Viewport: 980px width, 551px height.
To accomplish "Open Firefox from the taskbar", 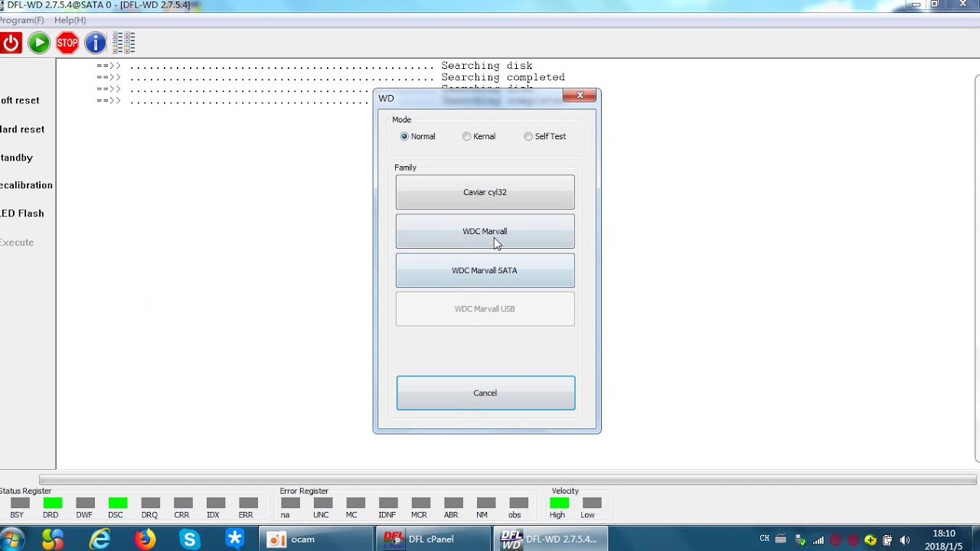I will (x=145, y=540).
